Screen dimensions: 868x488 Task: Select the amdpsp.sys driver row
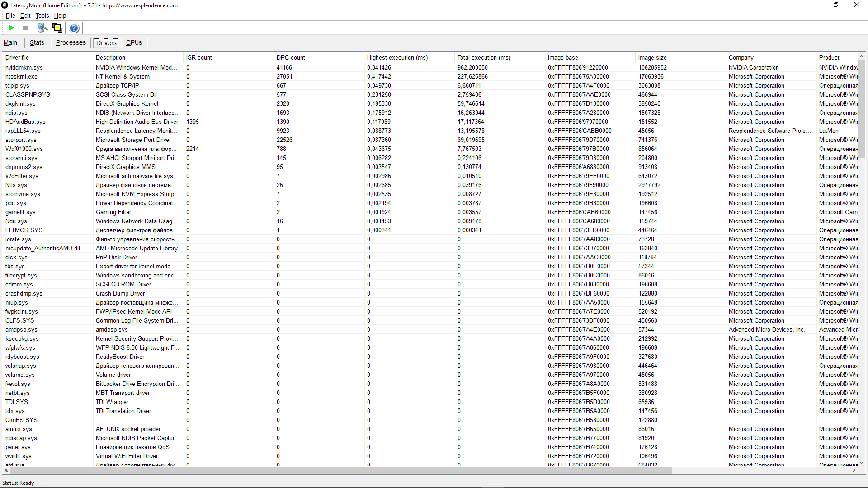coord(430,329)
